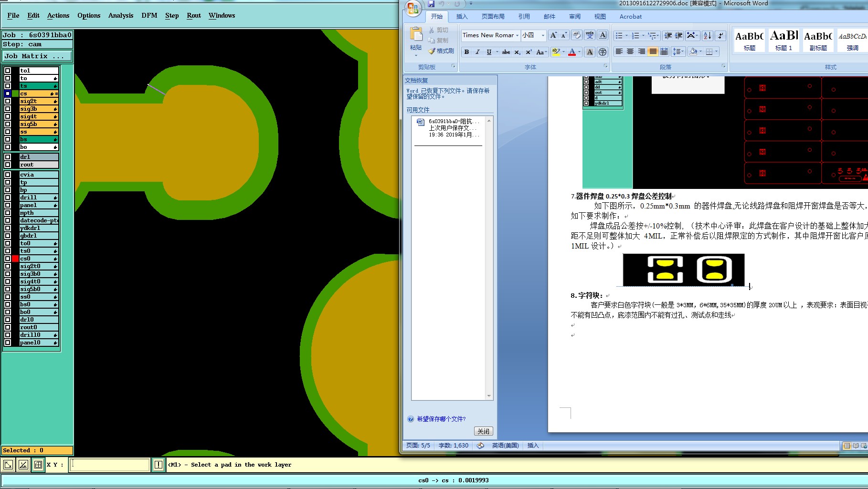Click the Paste icon in Word's clipboard group
This screenshot has height=489, width=868.
coord(416,34)
